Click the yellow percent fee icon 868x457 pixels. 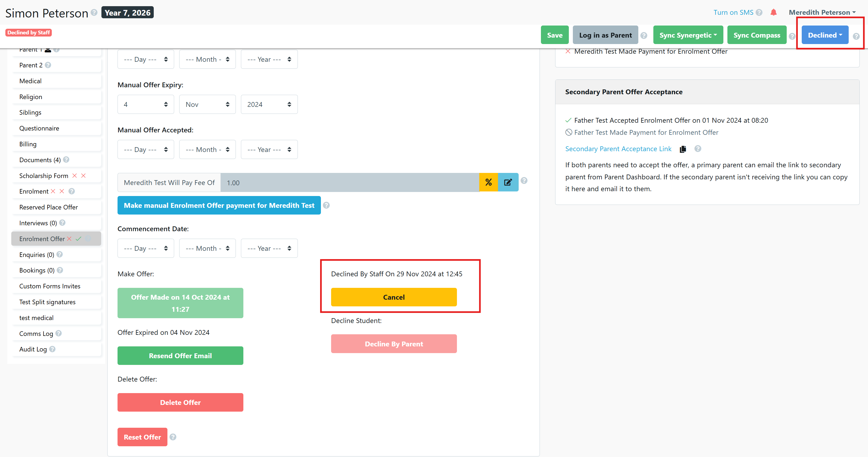click(488, 183)
